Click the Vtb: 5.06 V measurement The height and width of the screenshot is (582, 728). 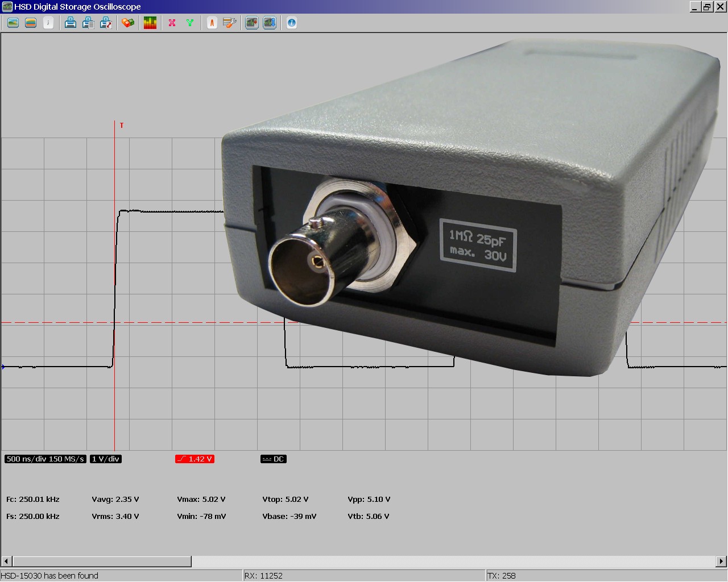(369, 517)
